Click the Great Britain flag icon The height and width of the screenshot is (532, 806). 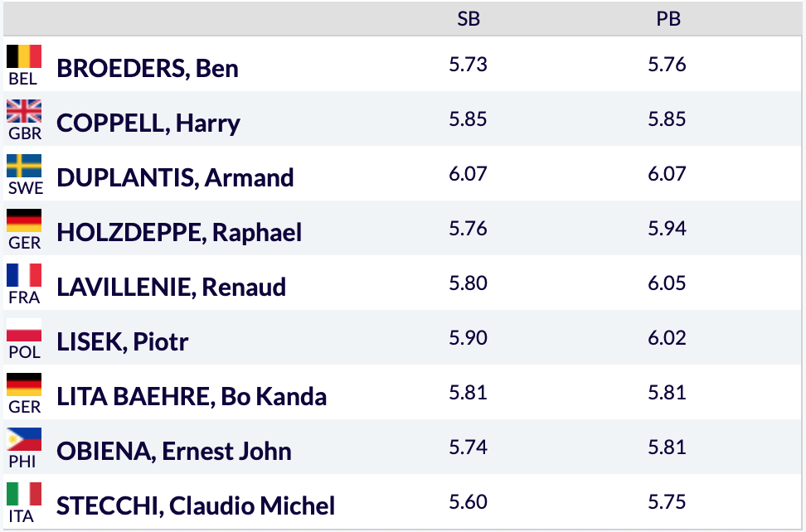point(24,111)
